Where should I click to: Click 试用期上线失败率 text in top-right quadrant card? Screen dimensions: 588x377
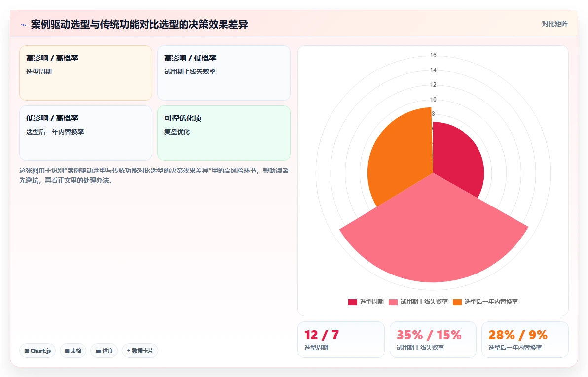pyautogui.click(x=190, y=71)
